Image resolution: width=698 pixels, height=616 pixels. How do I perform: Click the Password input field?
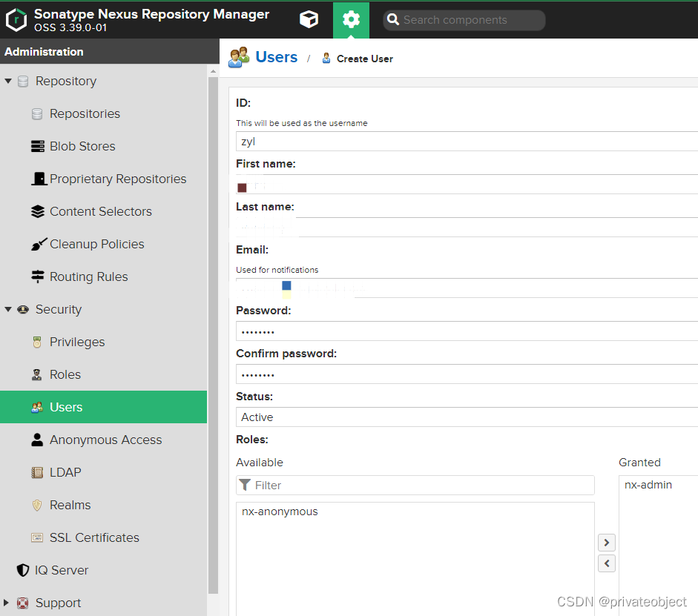pyautogui.click(x=467, y=331)
